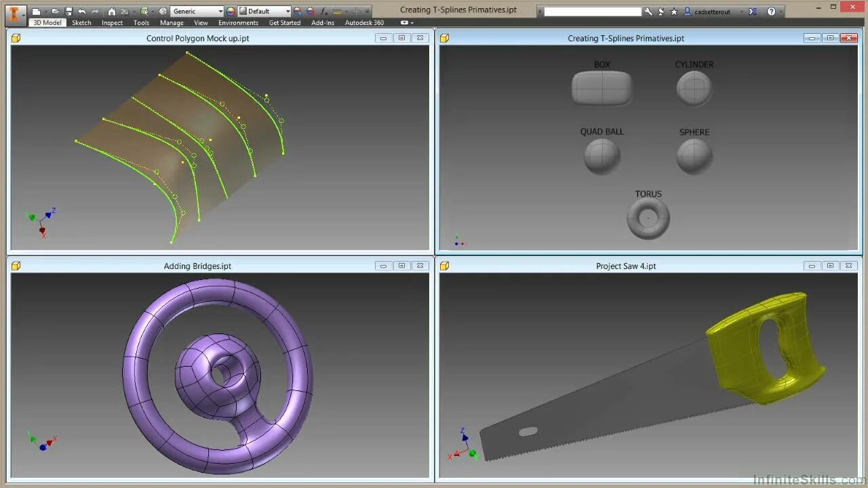Expand the cadsetterout account dropdown arrow

tap(741, 12)
